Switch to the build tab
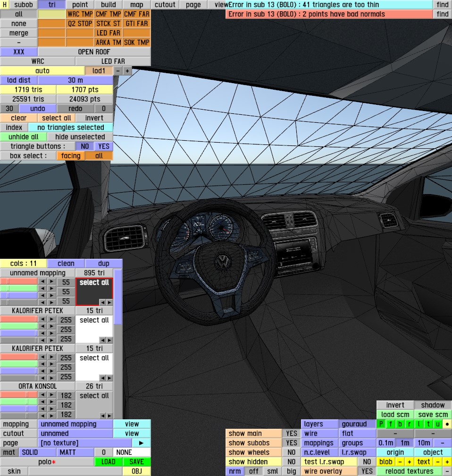This screenshot has width=452, height=476. [x=109, y=5]
